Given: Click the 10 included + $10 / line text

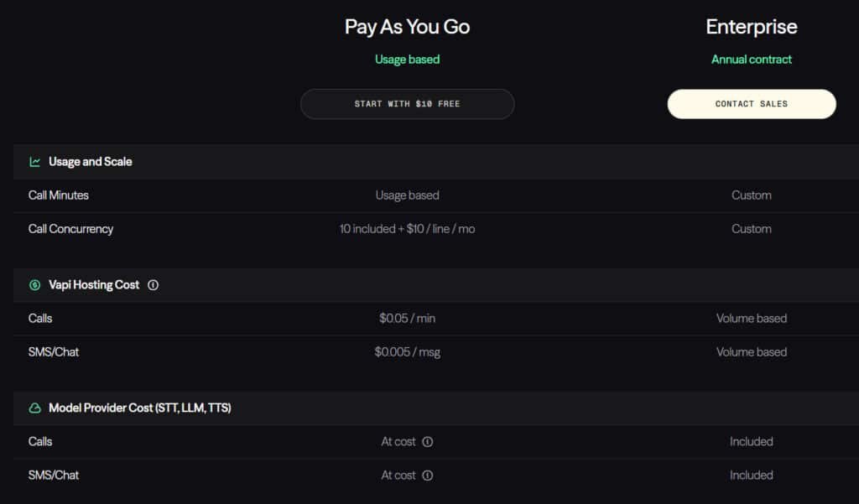Looking at the screenshot, I should [x=407, y=229].
